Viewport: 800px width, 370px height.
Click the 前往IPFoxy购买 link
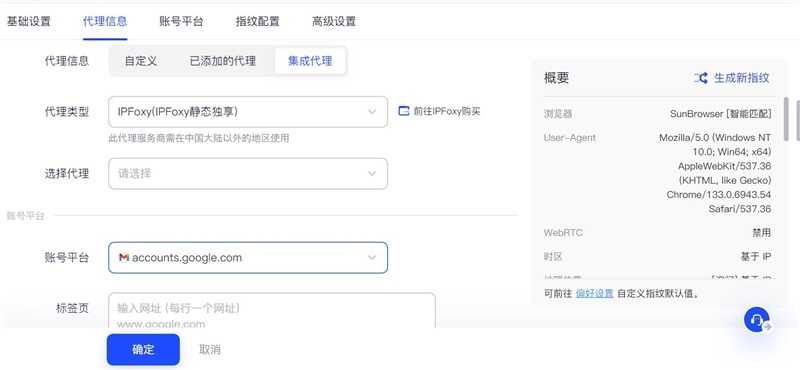click(x=446, y=111)
